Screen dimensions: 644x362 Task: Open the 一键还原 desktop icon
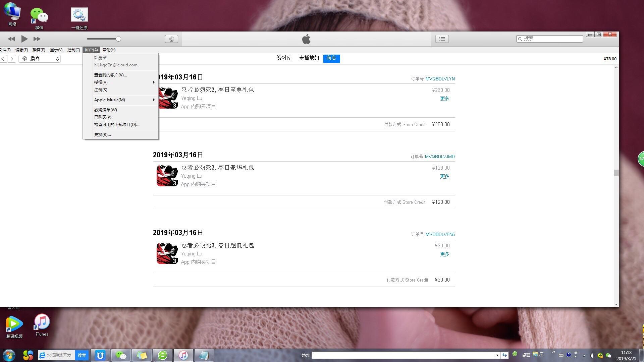click(79, 18)
